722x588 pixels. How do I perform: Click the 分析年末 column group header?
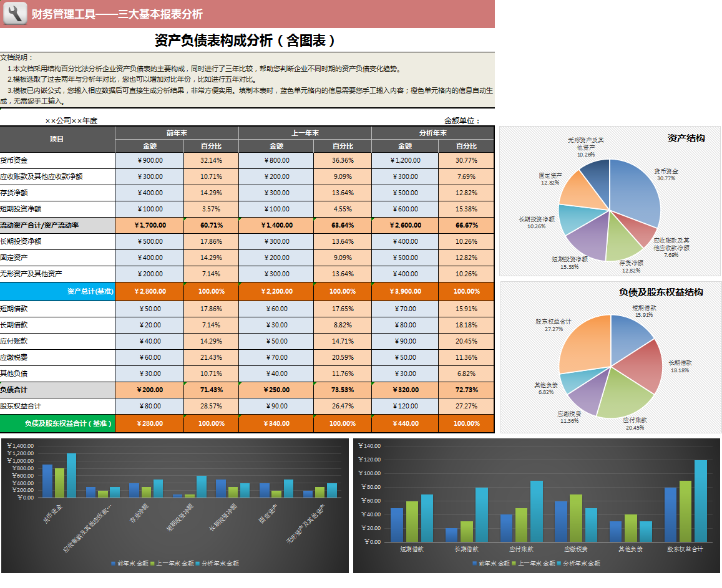(x=433, y=133)
